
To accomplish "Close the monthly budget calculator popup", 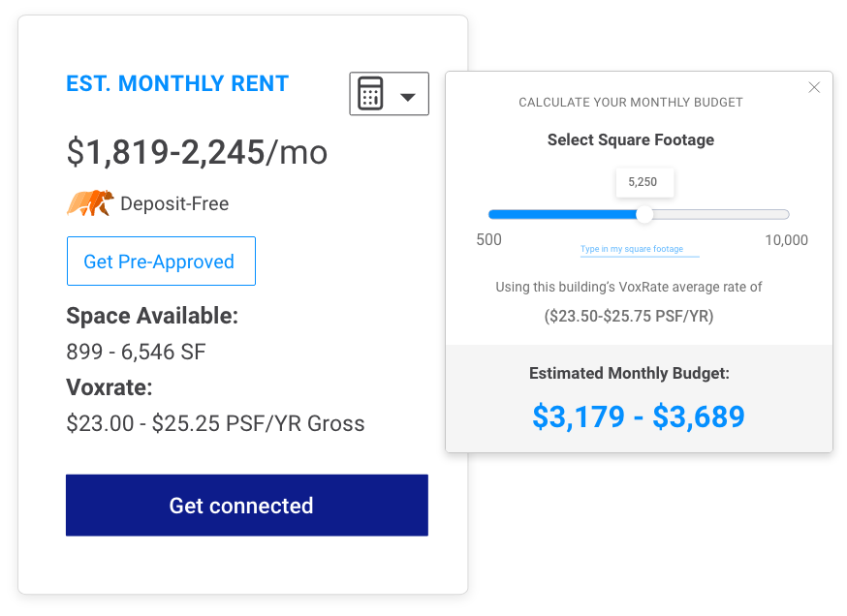I will [x=814, y=87].
